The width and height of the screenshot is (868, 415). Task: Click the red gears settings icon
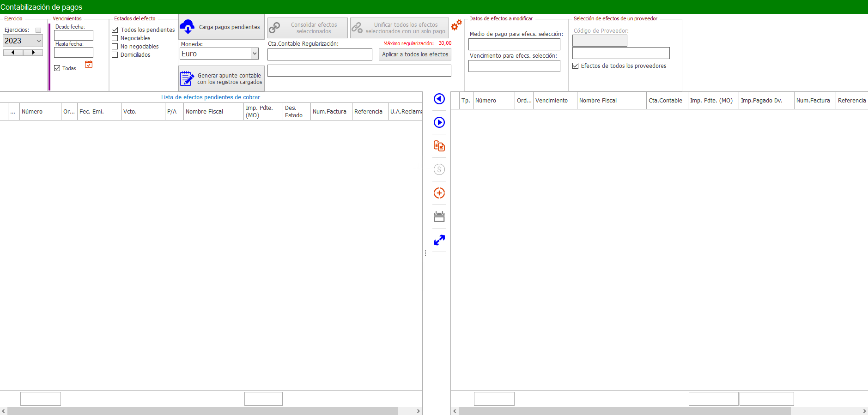456,25
